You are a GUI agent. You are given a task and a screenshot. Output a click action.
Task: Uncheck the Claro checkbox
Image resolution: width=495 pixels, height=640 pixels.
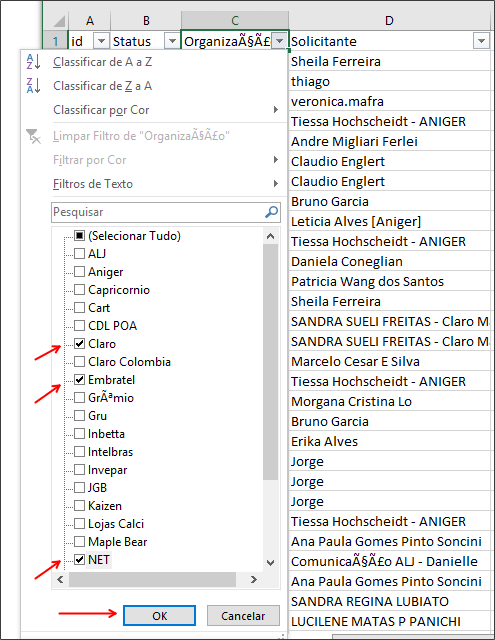pos(79,344)
